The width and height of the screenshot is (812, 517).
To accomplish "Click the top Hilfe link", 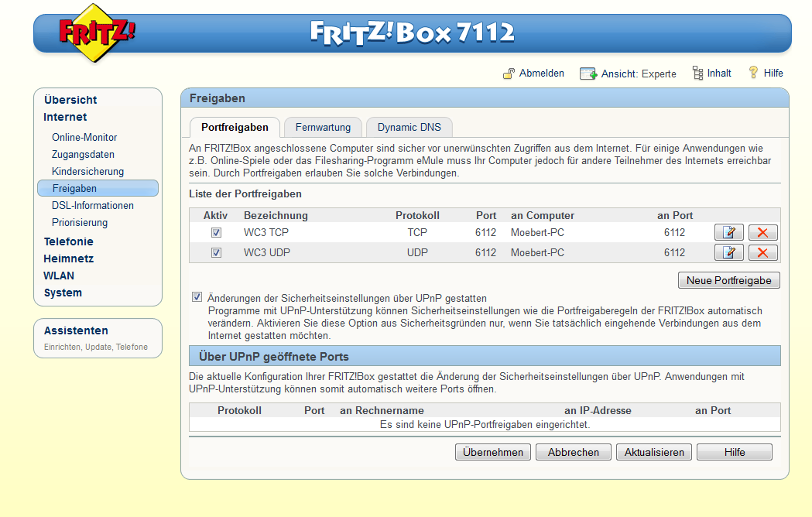I will 773,73.
